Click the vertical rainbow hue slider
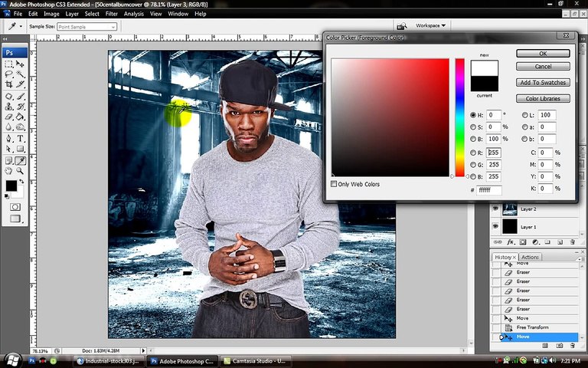 pyautogui.click(x=460, y=117)
